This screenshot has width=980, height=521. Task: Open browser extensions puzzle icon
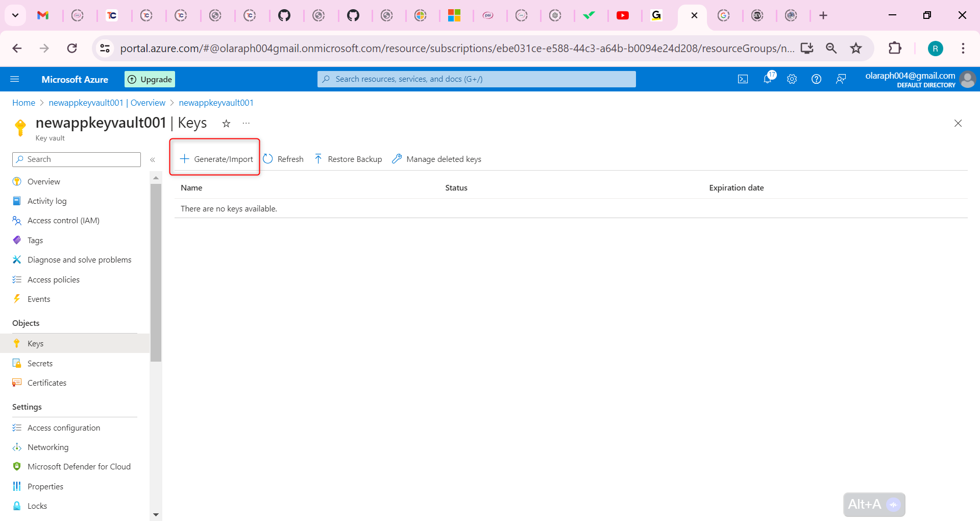tap(895, 49)
